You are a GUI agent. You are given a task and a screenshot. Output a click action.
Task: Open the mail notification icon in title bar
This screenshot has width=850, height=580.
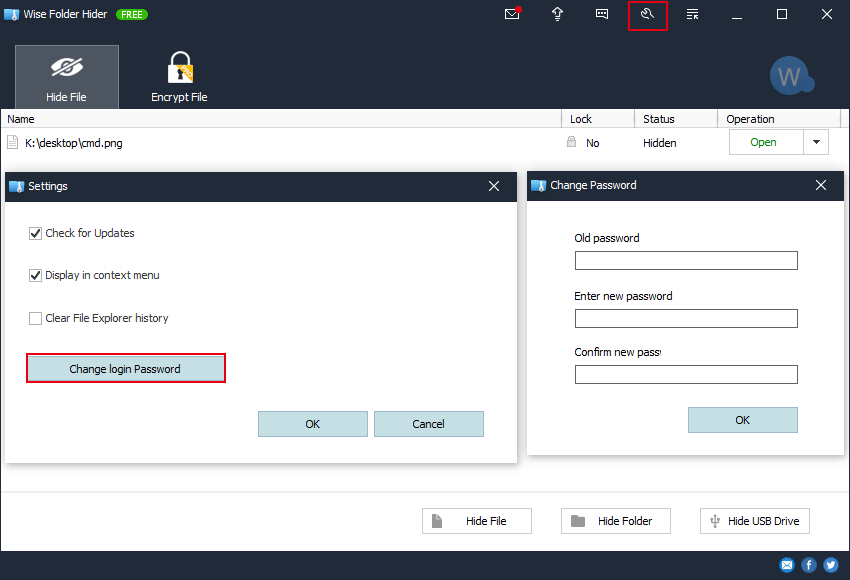pyautogui.click(x=512, y=14)
